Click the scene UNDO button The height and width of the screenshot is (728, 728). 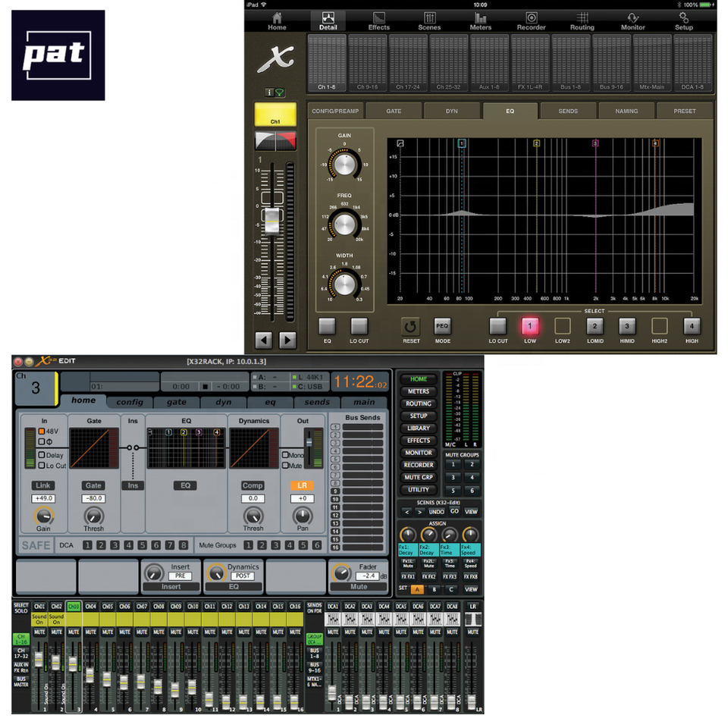tap(437, 512)
